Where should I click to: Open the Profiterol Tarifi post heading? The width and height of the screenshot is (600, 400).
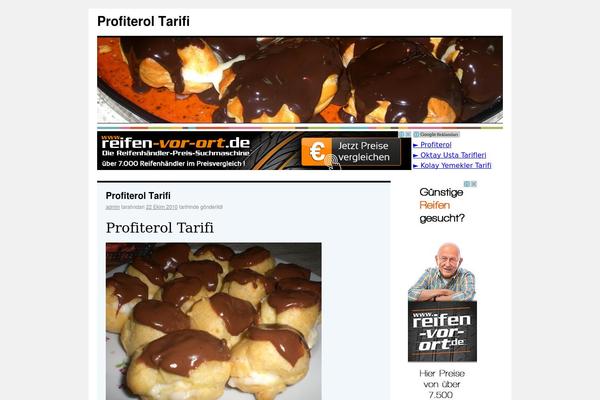pyautogui.click(x=138, y=196)
